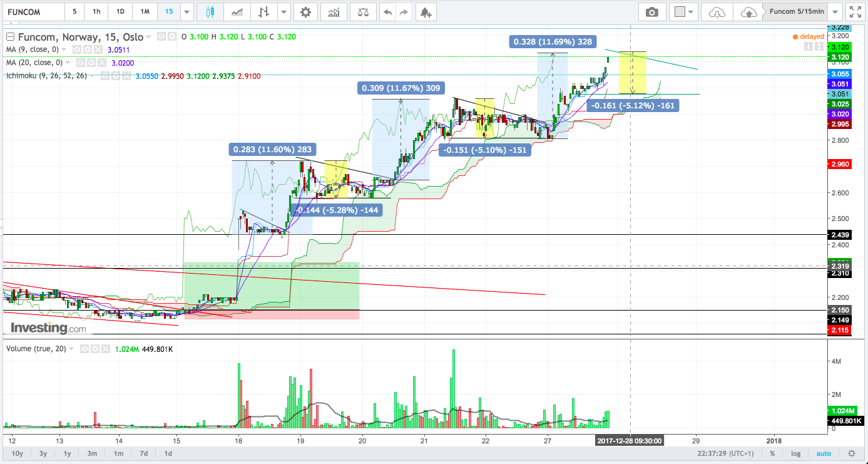Click the compare symbols scales icon
The image size is (868, 464).
[x=362, y=12]
